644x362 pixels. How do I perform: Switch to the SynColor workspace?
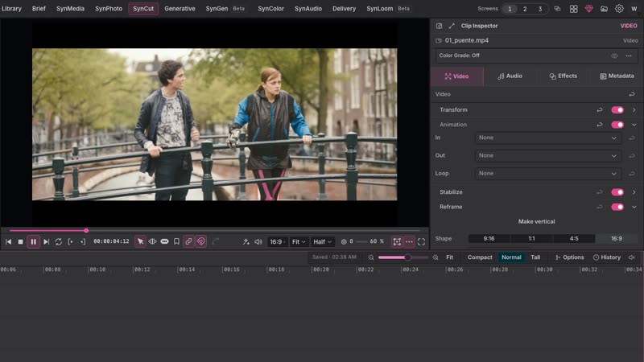click(270, 9)
